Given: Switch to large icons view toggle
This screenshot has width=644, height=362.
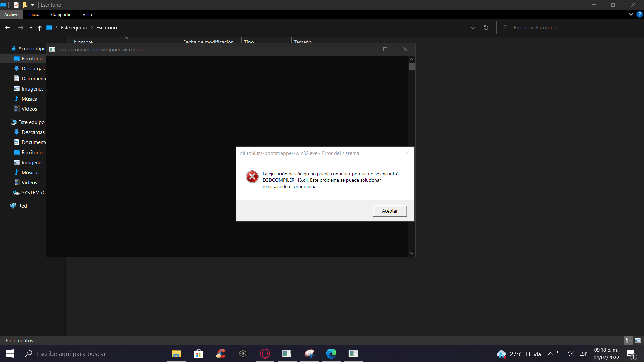Looking at the screenshot, I should point(638,340).
